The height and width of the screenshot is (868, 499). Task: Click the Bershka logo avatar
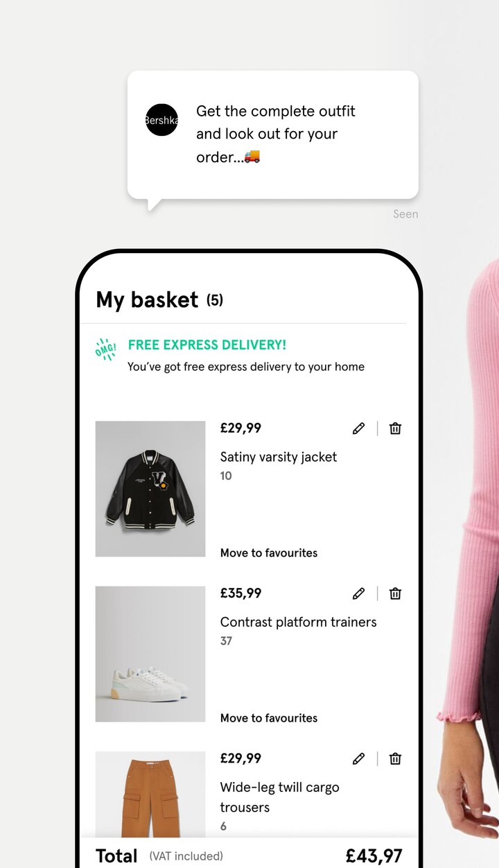[161, 120]
